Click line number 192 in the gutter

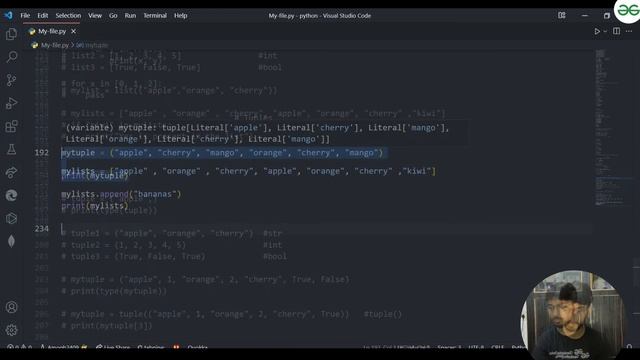41,153
